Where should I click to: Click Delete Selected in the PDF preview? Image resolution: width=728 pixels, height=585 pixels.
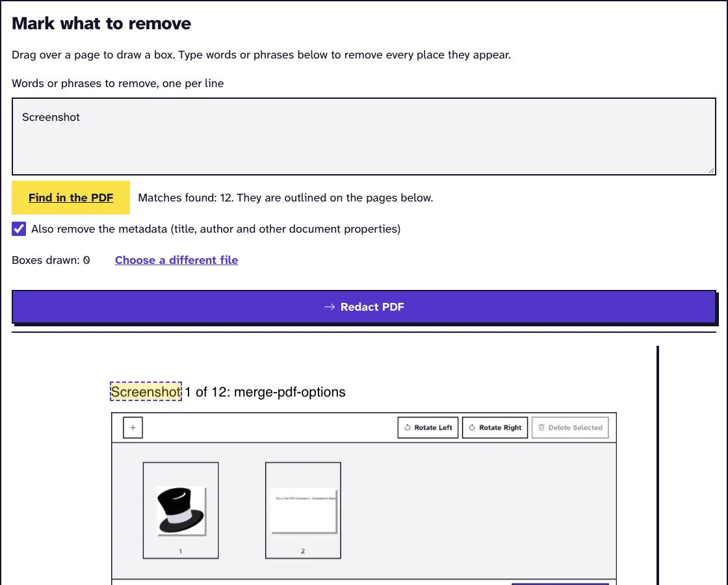(570, 428)
